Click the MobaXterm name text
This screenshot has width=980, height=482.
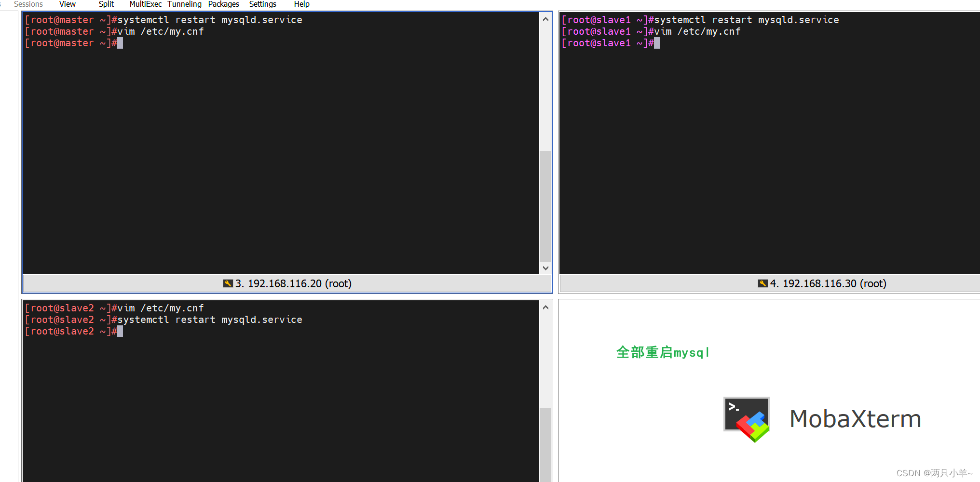(x=856, y=419)
